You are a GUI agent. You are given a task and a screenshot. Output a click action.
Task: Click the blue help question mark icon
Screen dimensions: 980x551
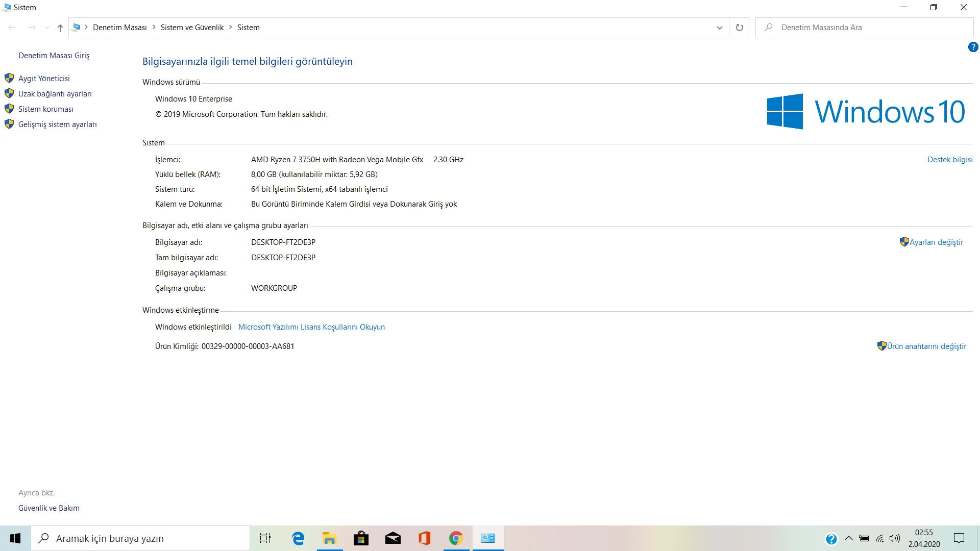973,47
